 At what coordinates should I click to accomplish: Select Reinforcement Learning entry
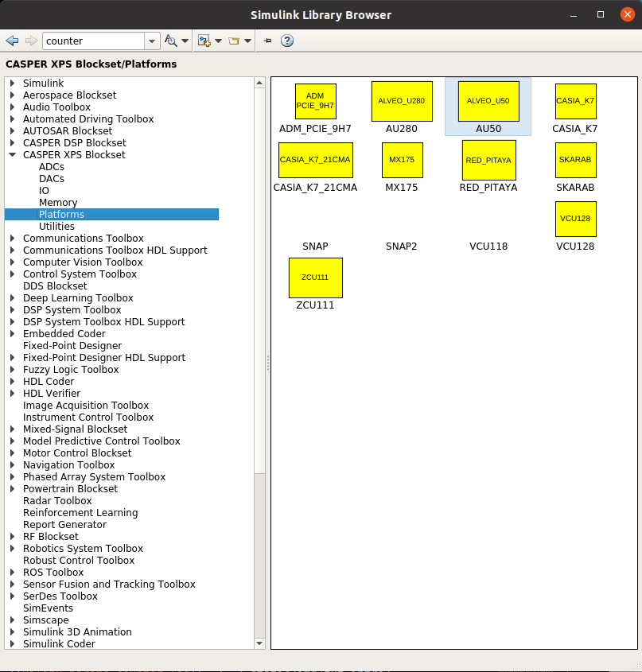pos(80,513)
